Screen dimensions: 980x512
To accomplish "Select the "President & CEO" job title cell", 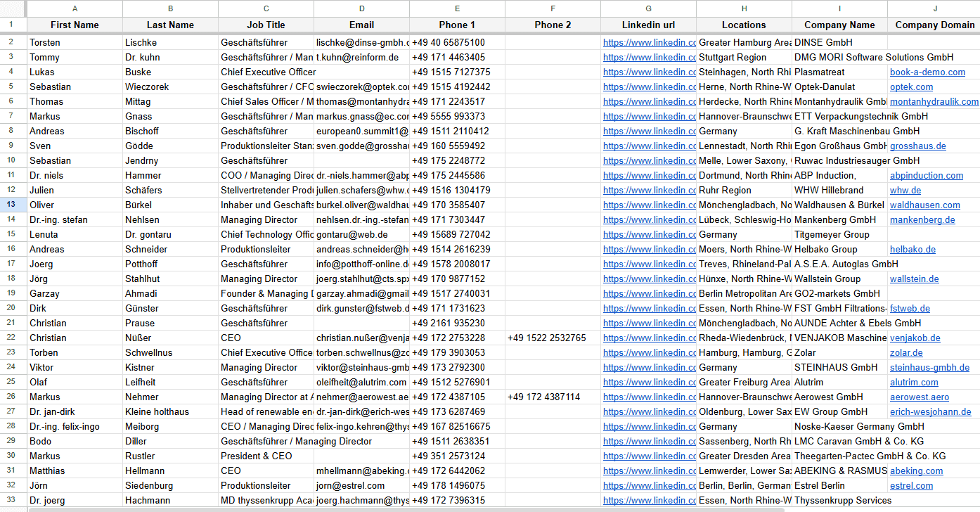I will (x=266, y=456).
